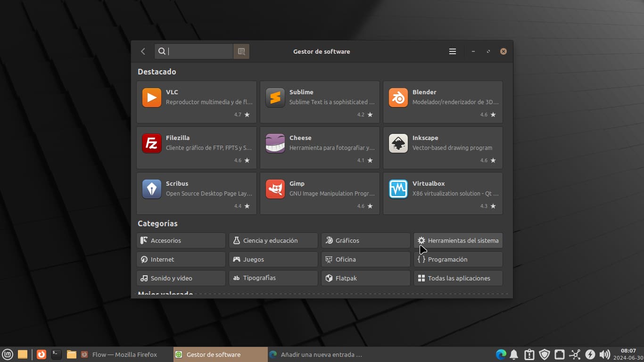Select the Blender application icon
This screenshot has width=644, height=362.
click(398, 98)
